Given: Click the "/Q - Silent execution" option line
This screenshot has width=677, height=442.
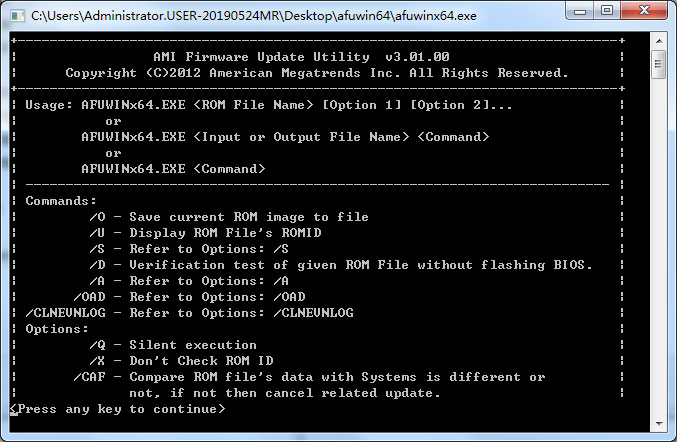Looking at the screenshot, I should coord(172,345).
